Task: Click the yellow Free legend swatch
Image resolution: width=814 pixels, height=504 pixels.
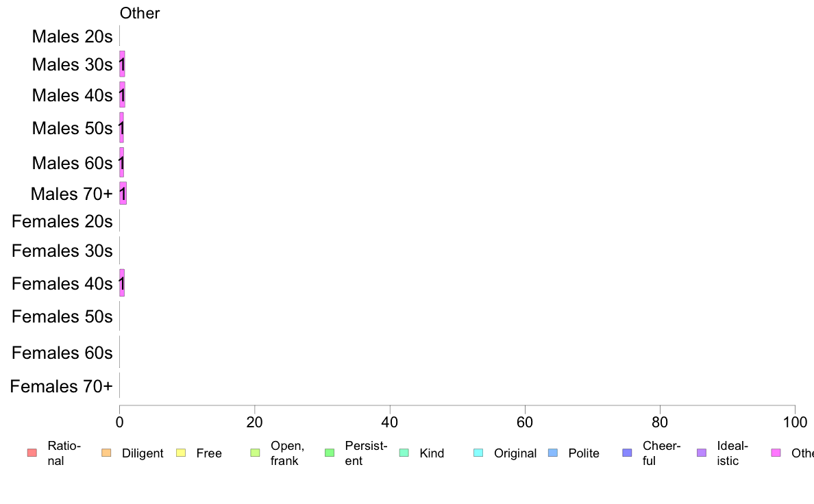Action: (x=181, y=453)
